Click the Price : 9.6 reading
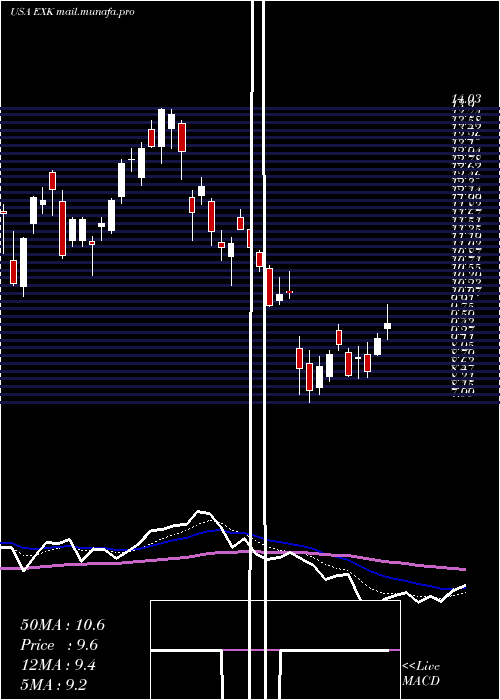 coord(59,645)
